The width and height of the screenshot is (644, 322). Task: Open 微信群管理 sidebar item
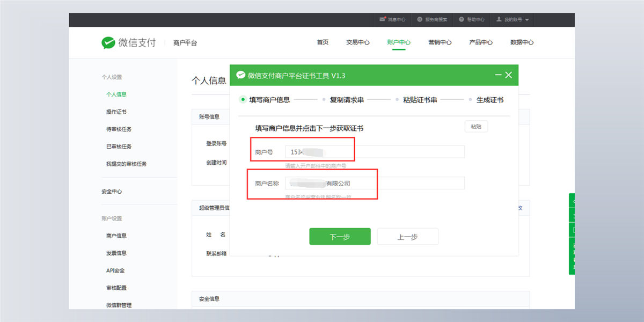click(119, 305)
